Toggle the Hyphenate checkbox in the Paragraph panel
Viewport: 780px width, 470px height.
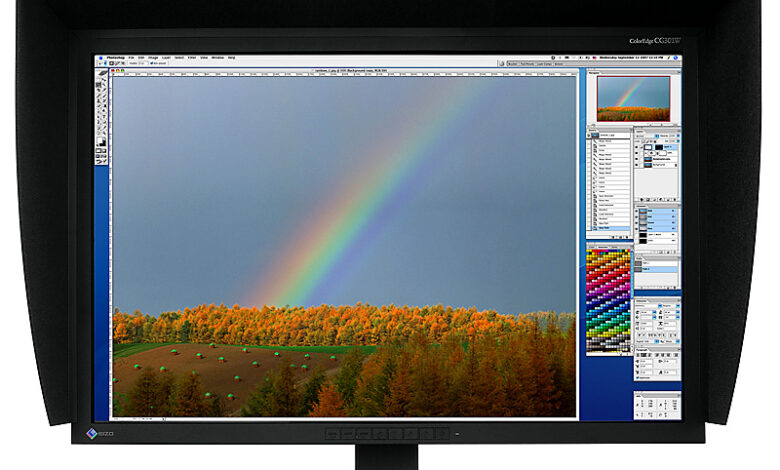tap(638, 377)
